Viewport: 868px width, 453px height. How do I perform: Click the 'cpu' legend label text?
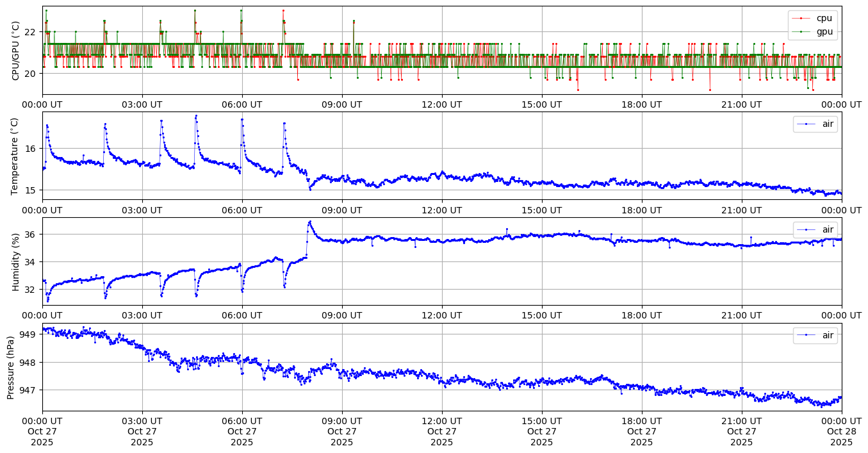click(x=824, y=18)
